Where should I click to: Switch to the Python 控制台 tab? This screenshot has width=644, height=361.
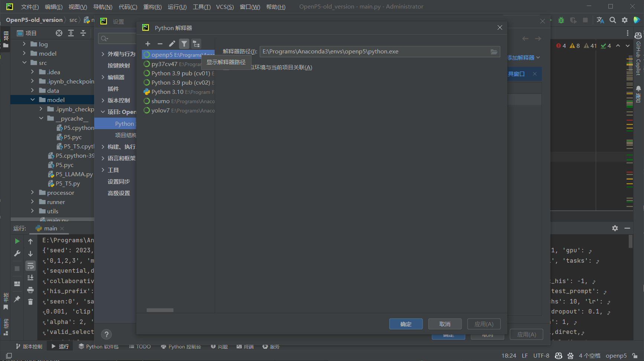[181, 347]
